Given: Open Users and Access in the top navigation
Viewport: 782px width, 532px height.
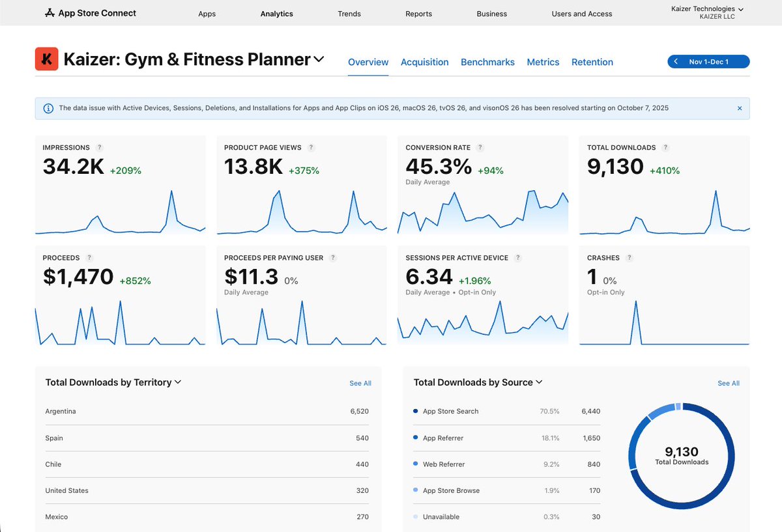Looking at the screenshot, I should [x=582, y=14].
